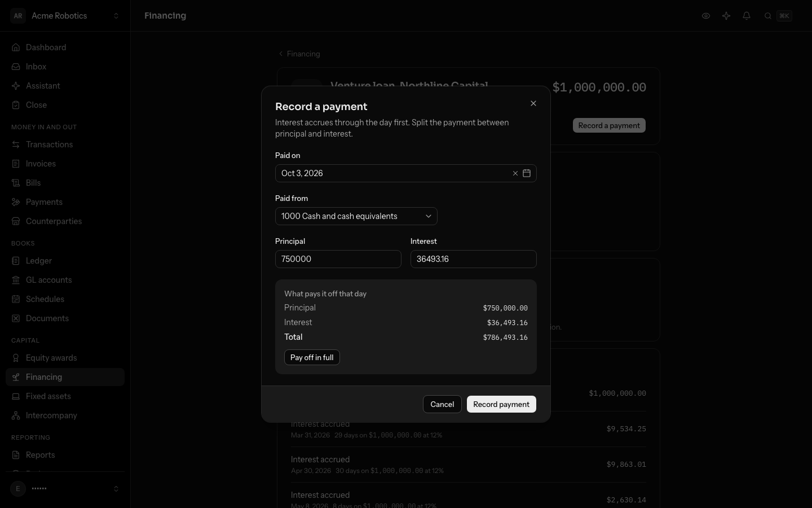Click the Record a payment button behind dialog
Screen dimensions: 812x508
(609, 125)
